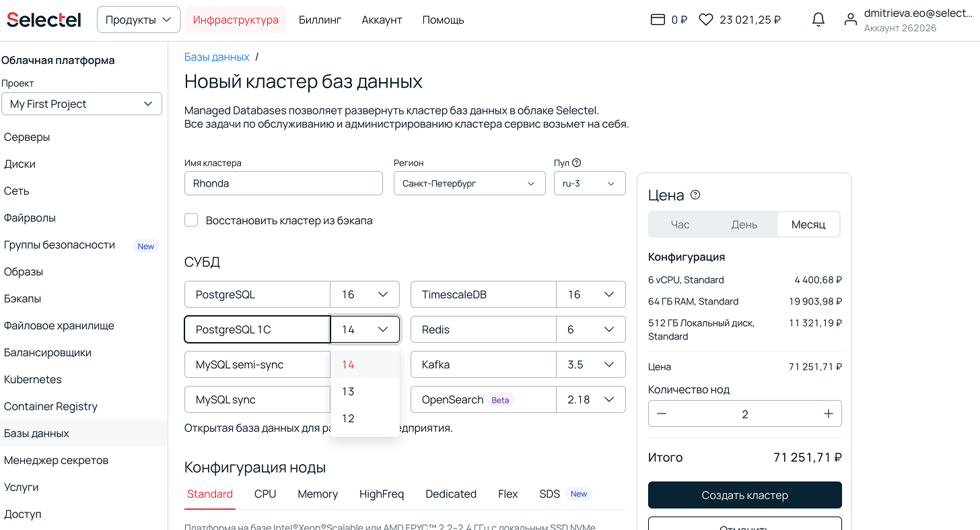980x530 pixels.
Task: Open Файрволы in the sidebar
Action: click(x=83, y=218)
